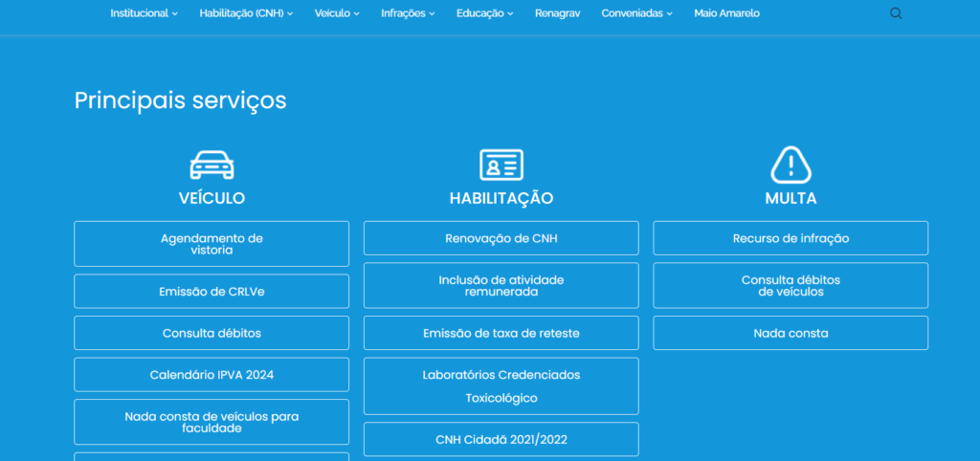
Task: Expand the Educação navigation menu
Action: pyautogui.click(x=484, y=13)
